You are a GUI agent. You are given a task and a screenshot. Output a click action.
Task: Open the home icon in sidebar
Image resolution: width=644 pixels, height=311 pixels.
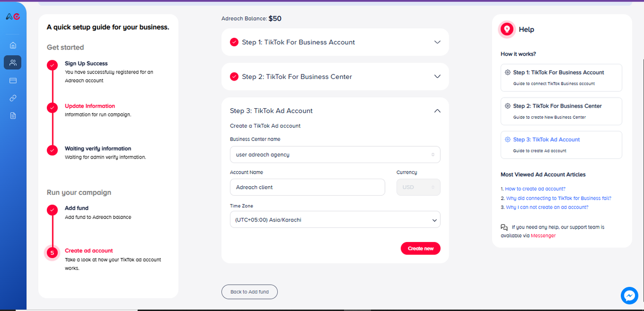click(x=13, y=45)
